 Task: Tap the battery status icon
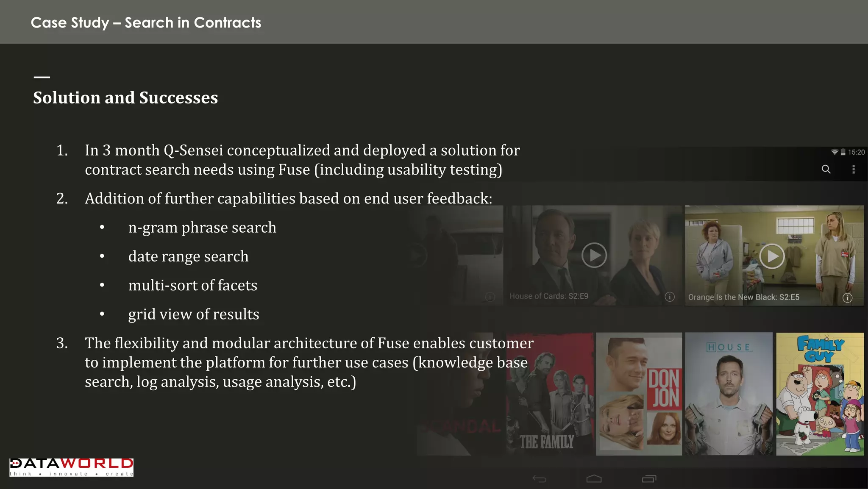(843, 152)
